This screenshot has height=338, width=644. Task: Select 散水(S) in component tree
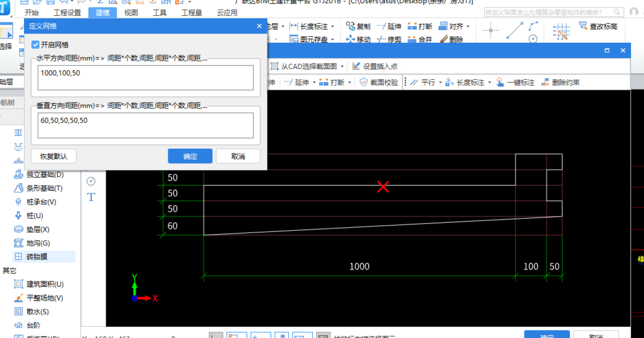pos(32,312)
